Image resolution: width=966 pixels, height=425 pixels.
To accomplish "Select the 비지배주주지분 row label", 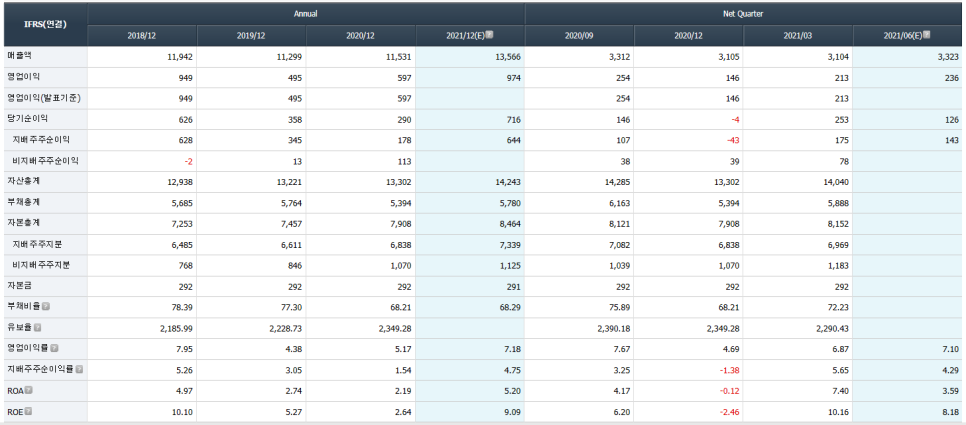I will [x=41, y=265].
